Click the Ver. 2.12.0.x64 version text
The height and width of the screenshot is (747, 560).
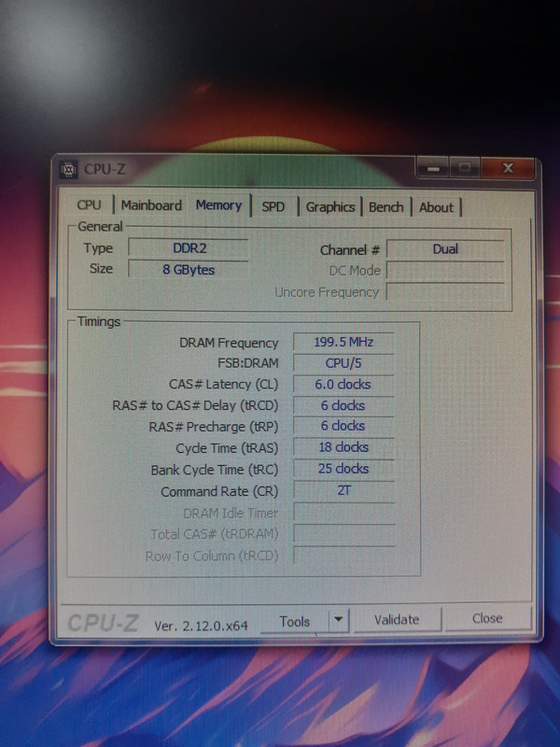[x=201, y=626]
